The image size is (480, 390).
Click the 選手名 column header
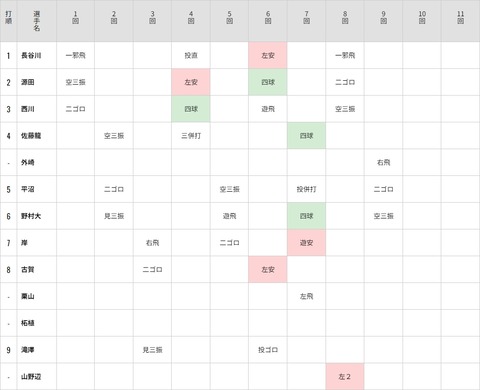tap(37, 21)
